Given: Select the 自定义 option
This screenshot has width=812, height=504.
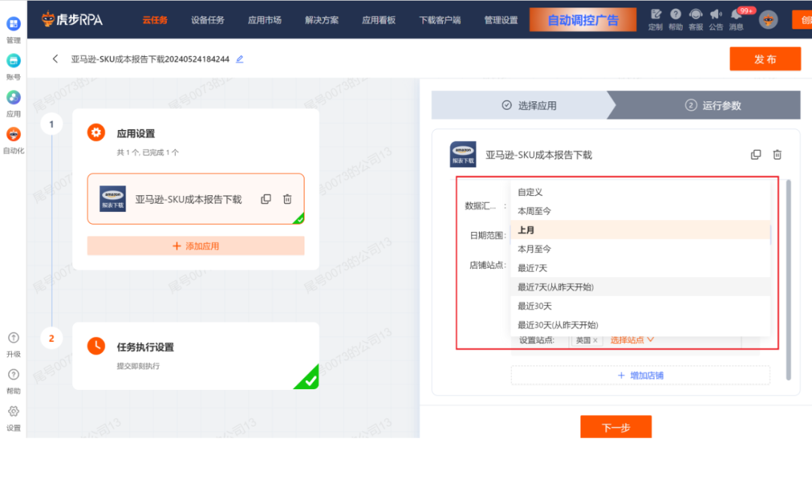Looking at the screenshot, I should click(640, 192).
